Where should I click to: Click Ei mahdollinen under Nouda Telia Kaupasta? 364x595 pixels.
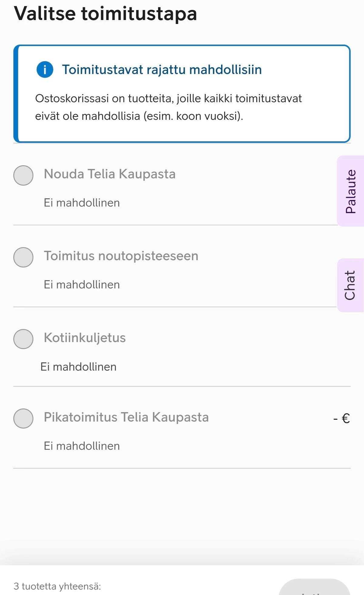coord(82,203)
